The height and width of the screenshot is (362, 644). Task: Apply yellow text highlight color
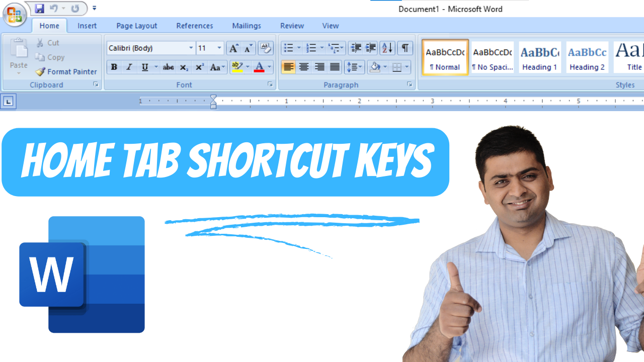(x=237, y=67)
